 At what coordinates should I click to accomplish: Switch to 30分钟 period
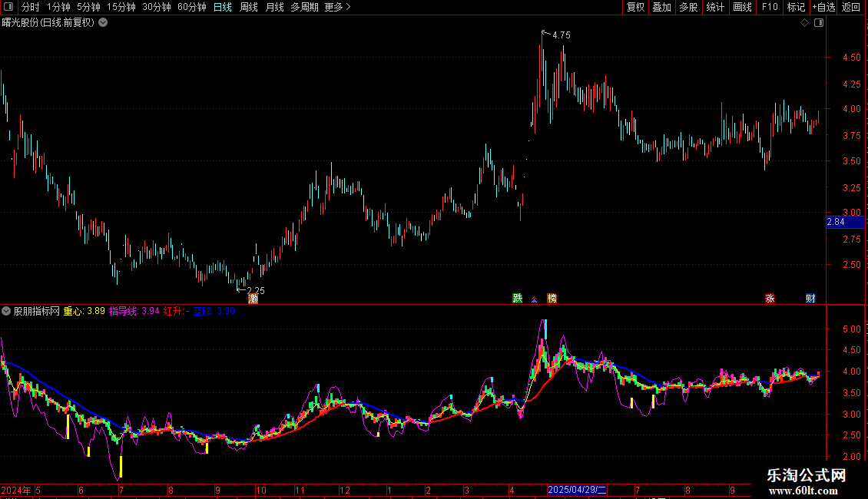pos(157,7)
